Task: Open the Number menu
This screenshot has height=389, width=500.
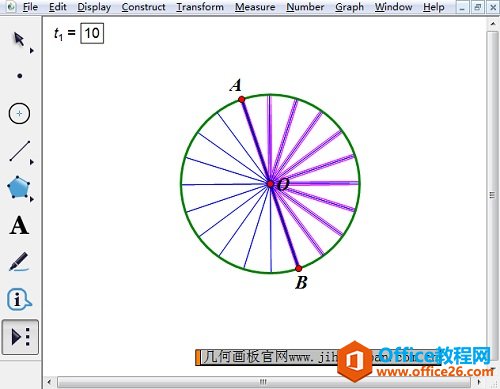Action: 305,7
